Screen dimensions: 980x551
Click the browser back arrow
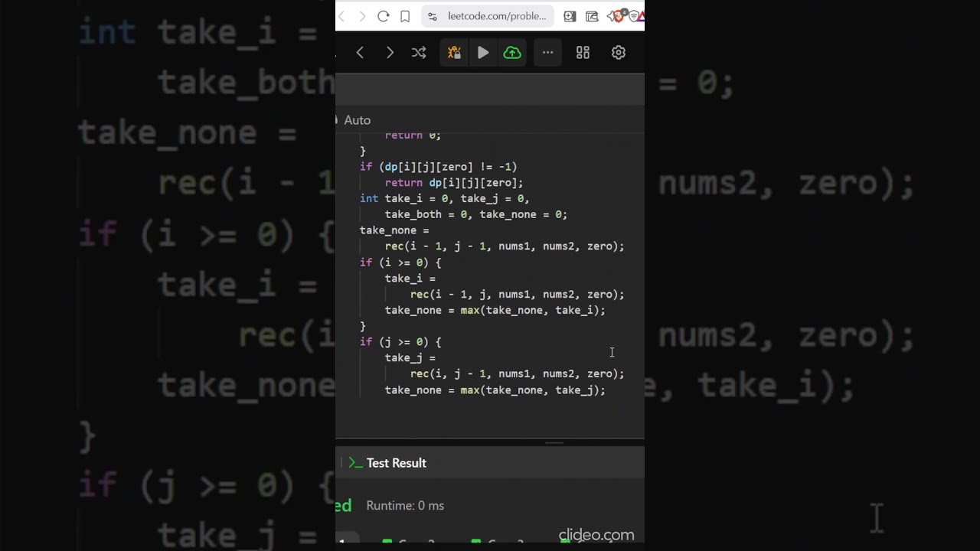click(x=341, y=16)
